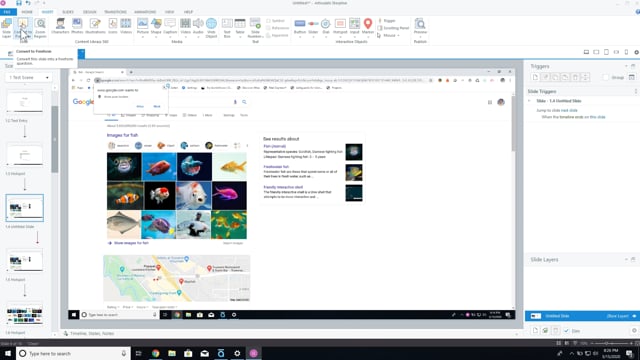Insert a Text Box

pyautogui.click(x=227, y=28)
